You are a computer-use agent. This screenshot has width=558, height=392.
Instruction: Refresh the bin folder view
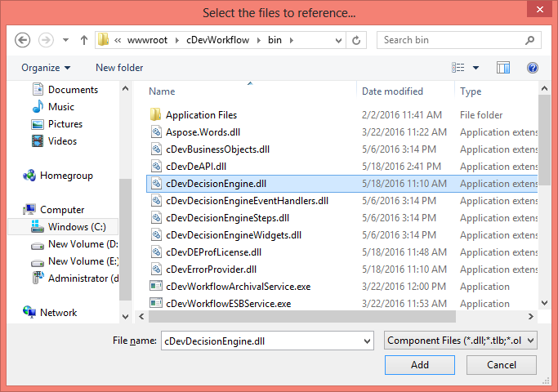tap(356, 40)
